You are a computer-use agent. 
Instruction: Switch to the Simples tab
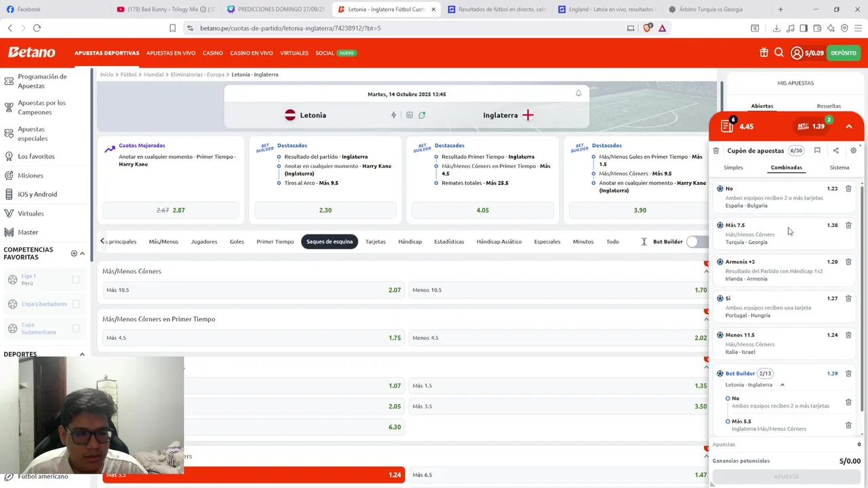click(x=733, y=167)
